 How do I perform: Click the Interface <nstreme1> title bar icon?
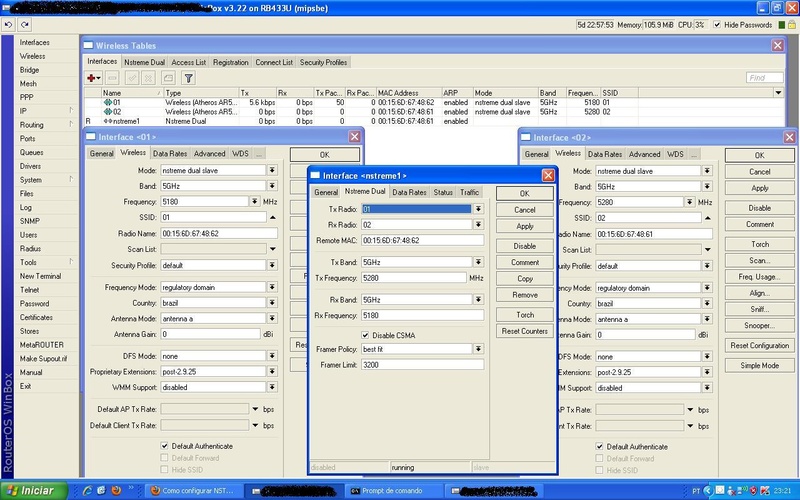tap(315, 176)
